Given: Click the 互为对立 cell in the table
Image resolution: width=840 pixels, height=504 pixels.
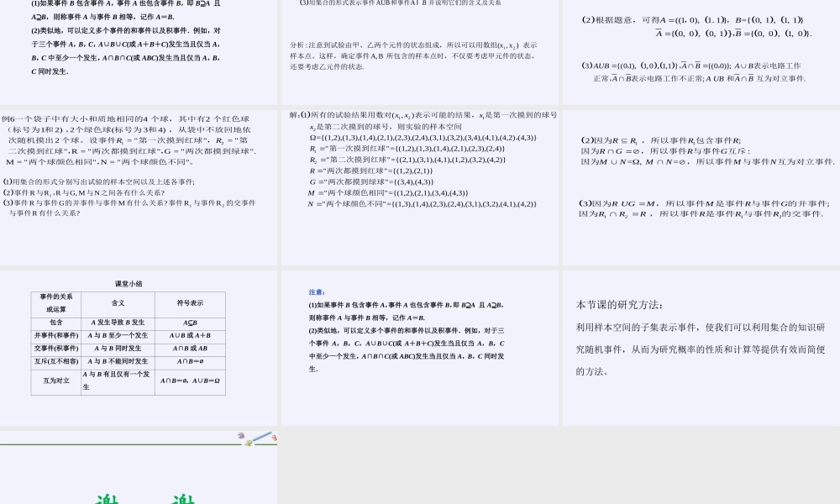Looking at the screenshot, I should pyautogui.click(x=55, y=378).
